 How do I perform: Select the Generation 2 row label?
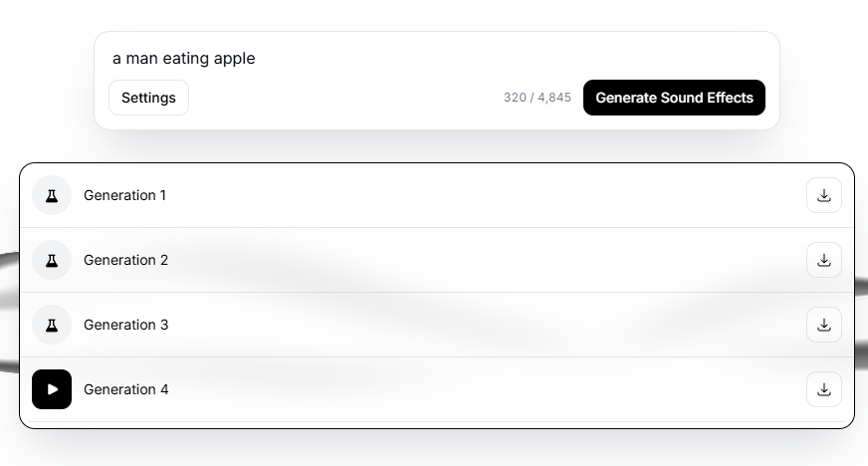(125, 260)
